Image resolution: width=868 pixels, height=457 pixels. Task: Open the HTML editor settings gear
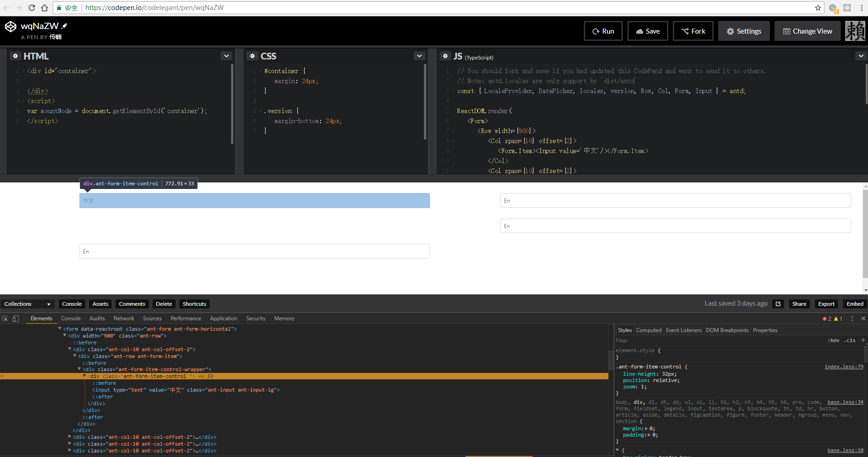[x=15, y=56]
